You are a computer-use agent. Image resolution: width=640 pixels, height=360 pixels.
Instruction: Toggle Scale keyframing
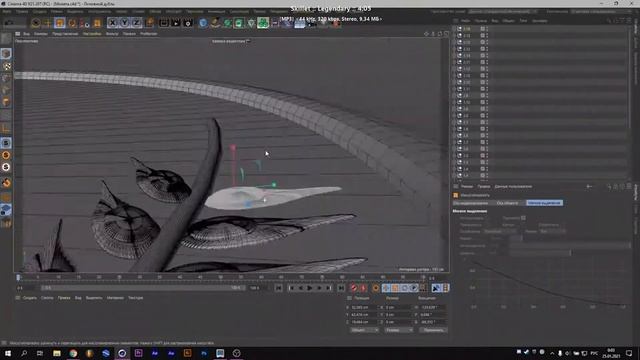point(395,288)
